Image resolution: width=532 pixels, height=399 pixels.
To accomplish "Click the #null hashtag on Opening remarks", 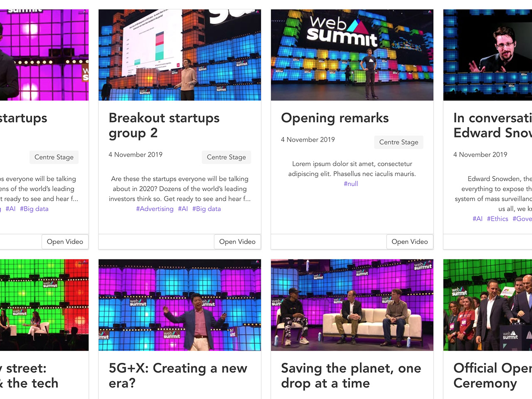I will click(x=351, y=184).
